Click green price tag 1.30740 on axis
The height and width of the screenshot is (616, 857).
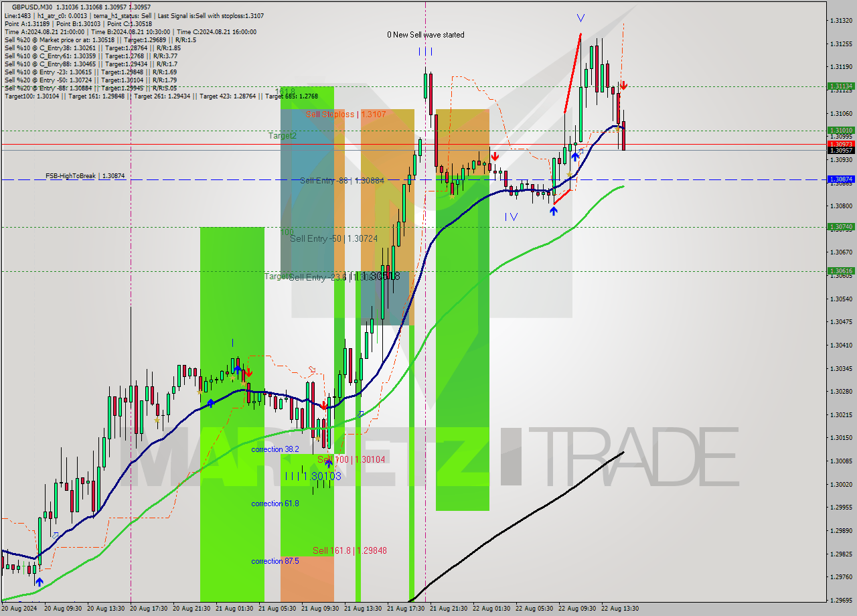tap(841, 227)
